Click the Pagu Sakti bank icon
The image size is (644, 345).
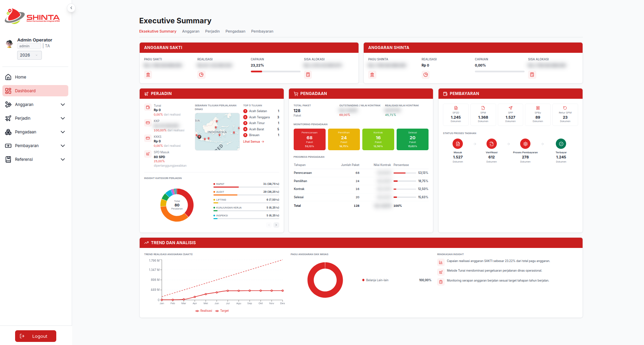[x=148, y=75]
